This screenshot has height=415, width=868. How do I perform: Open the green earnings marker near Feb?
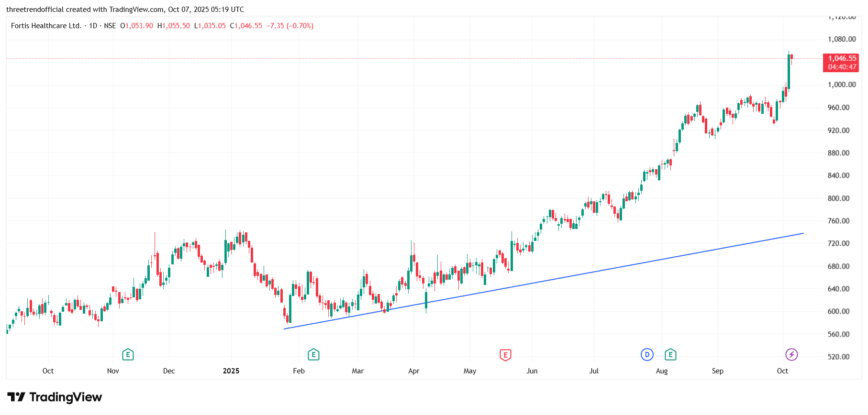[313, 355]
